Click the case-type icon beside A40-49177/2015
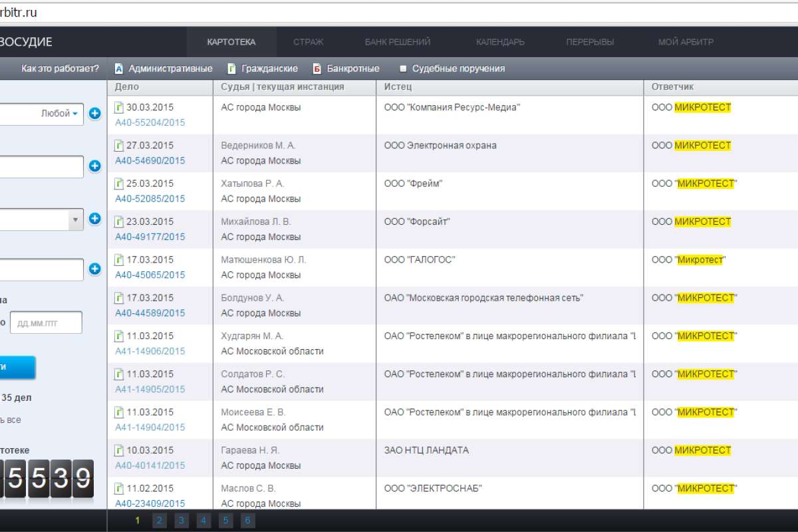This screenshot has height=532, width=798. coord(119,221)
